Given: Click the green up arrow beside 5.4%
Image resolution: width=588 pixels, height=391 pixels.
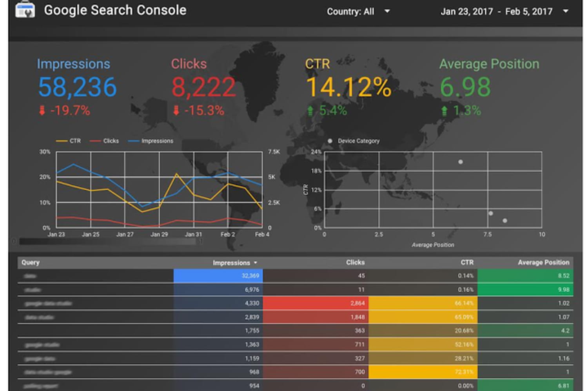Looking at the screenshot, I should point(310,111).
